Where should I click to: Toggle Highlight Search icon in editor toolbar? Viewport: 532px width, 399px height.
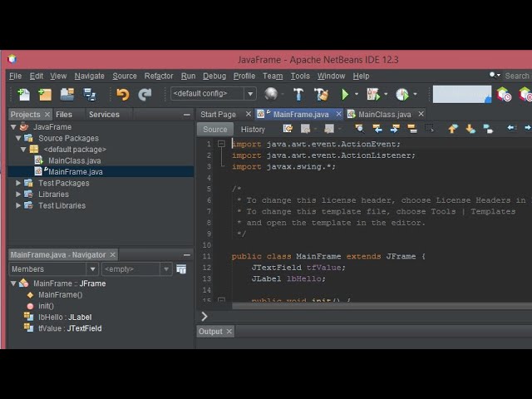[x=412, y=129]
